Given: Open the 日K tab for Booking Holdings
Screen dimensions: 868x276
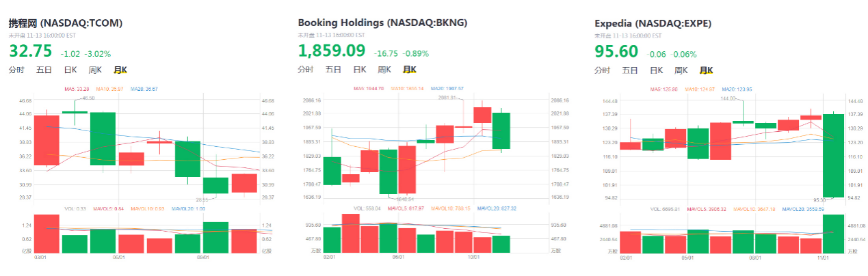Looking at the screenshot, I should tap(359, 70).
